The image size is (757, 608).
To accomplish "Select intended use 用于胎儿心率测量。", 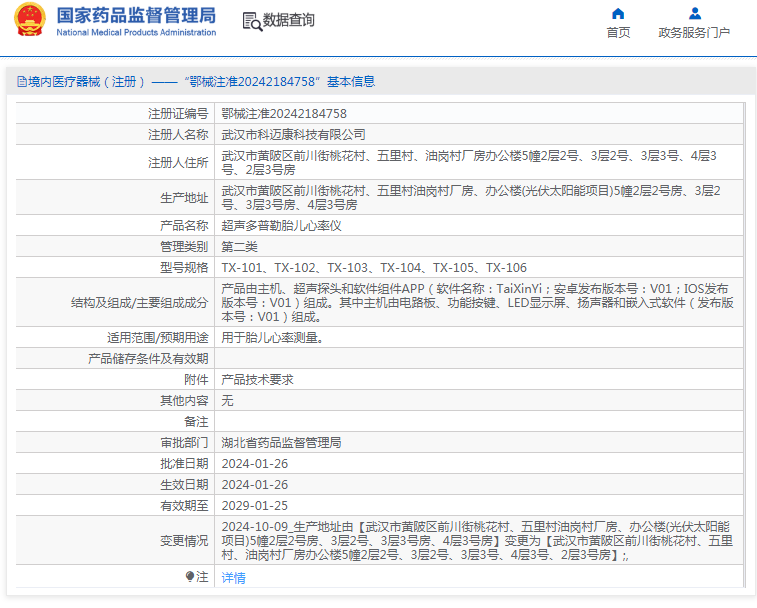I will (273, 338).
